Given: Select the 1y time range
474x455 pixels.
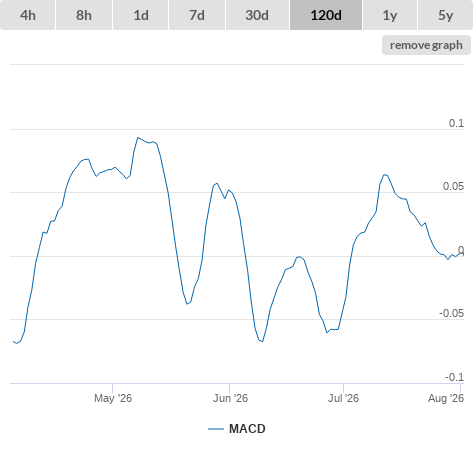Looking at the screenshot, I should point(390,15).
